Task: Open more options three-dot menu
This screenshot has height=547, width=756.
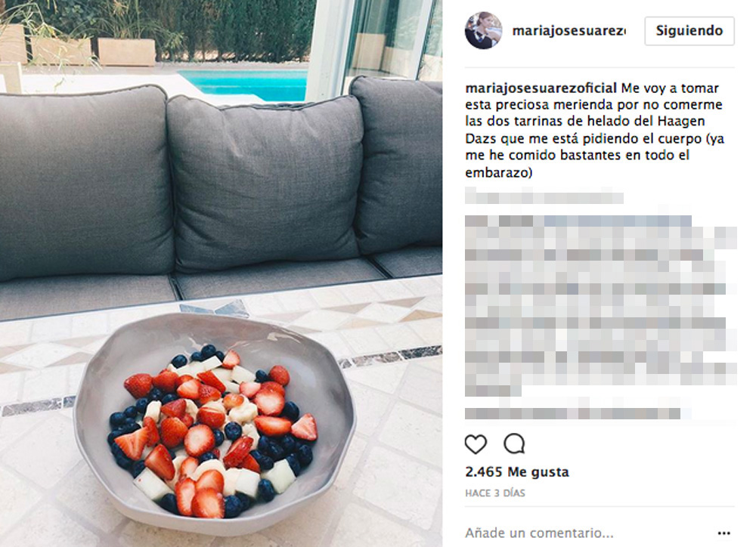Action: [723, 533]
